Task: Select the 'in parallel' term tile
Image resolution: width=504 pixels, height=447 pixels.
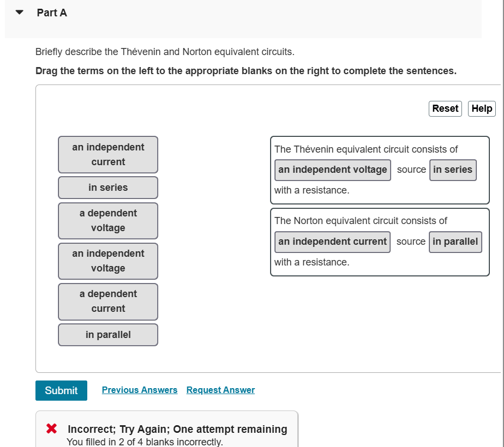Action: [x=107, y=334]
